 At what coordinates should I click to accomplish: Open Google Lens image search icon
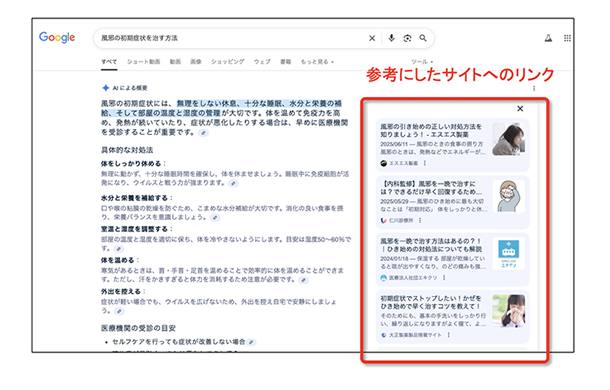[407, 38]
